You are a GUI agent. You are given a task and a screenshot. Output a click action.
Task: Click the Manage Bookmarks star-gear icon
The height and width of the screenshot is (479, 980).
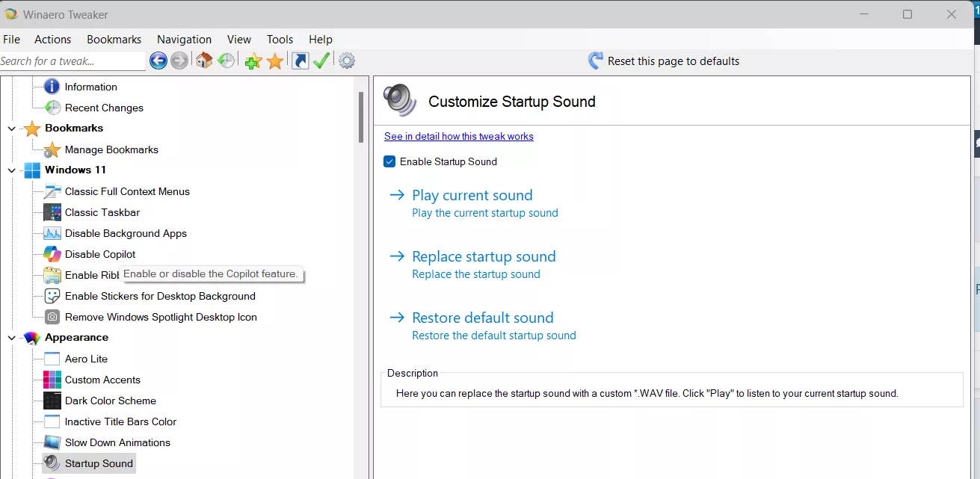(52, 149)
